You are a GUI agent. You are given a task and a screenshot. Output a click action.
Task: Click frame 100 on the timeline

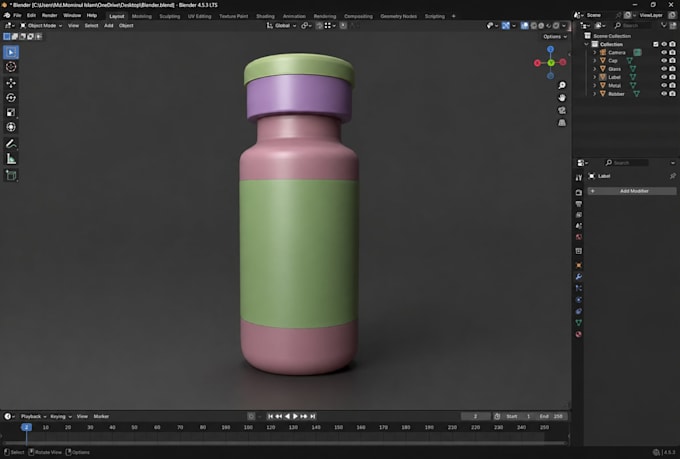248,427
